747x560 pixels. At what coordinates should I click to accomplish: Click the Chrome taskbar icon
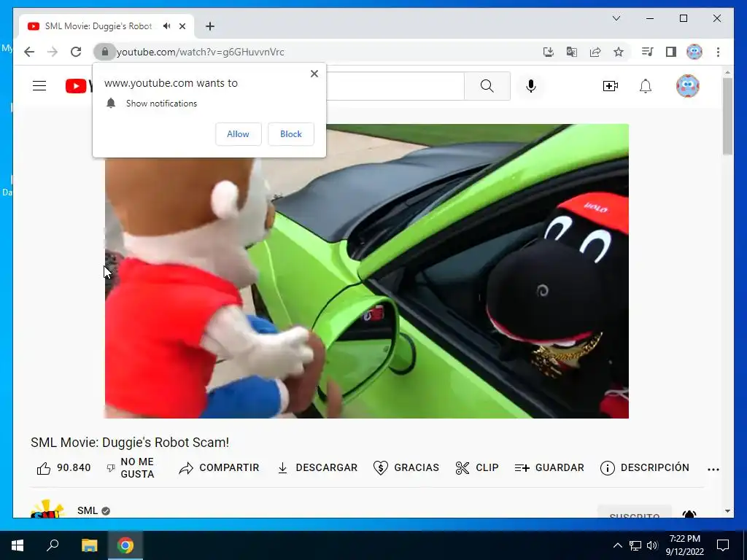click(125, 545)
